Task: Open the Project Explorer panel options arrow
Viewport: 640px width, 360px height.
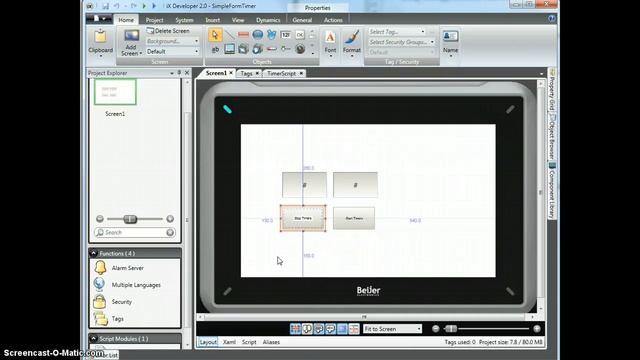Action: pos(172,73)
